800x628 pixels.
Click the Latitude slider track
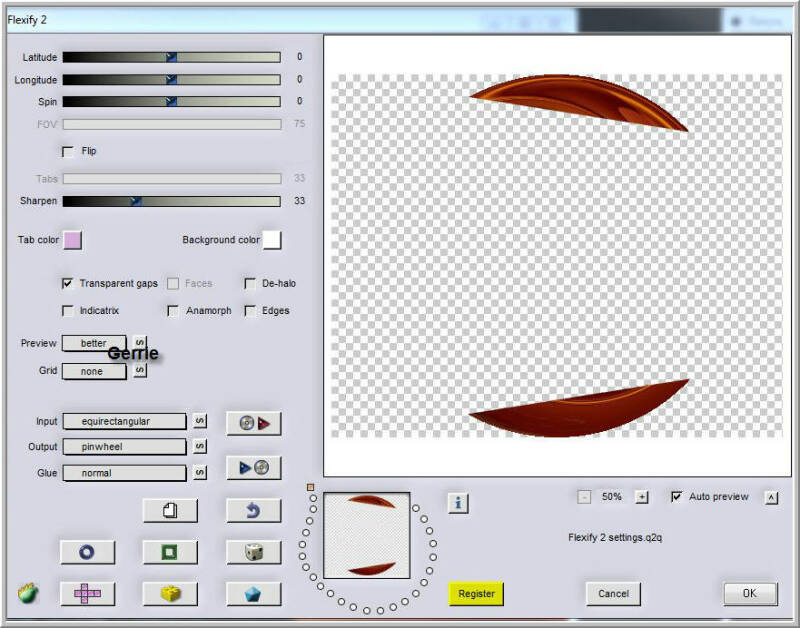[171, 57]
